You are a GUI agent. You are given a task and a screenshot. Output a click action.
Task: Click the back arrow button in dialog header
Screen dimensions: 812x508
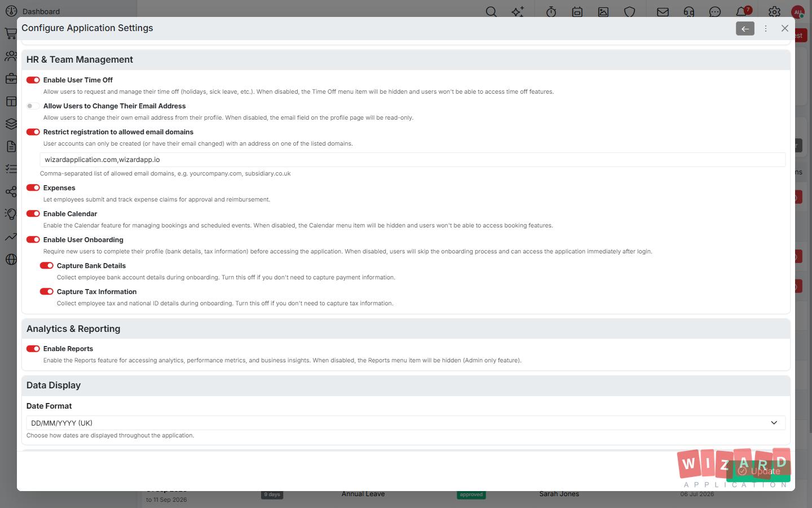pos(745,28)
